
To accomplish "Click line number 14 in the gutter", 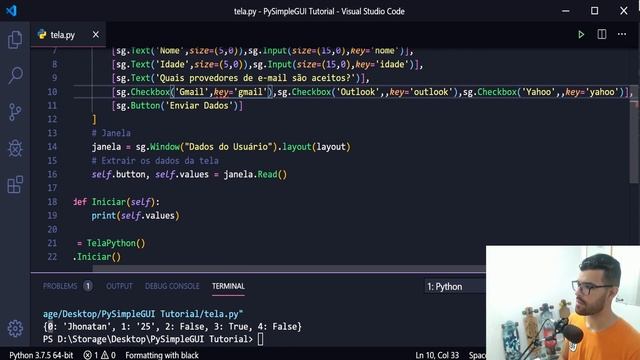I will point(52,147).
